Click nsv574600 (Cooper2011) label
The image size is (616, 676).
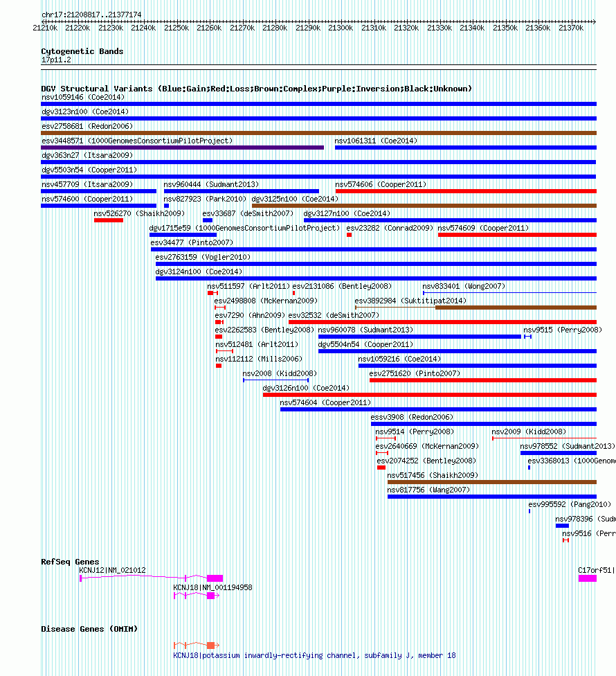pyautogui.click(x=87, y=199)
